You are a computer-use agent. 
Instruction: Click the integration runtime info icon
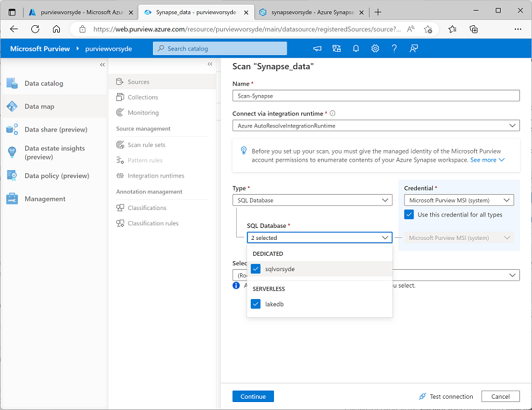click(332, 113)
